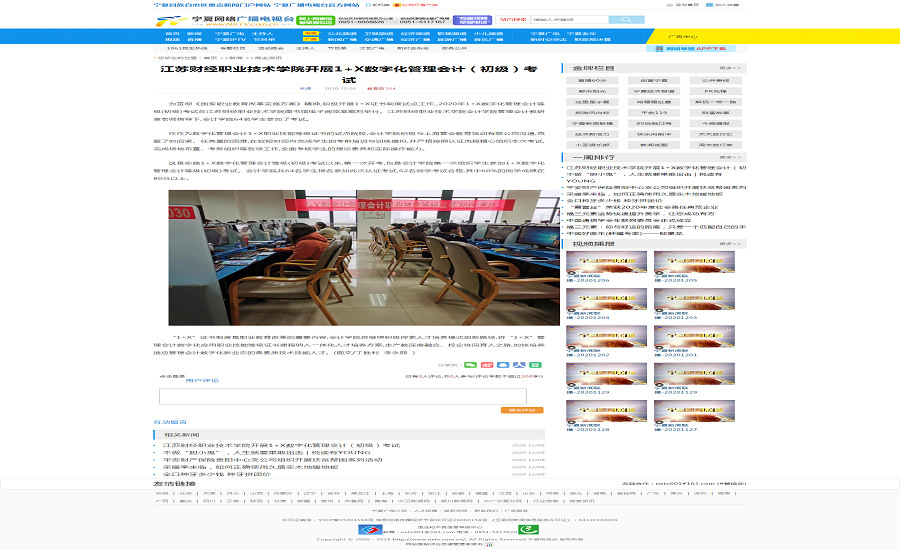
Task: Click the 首页 tab in navigation bar
Action: point(172,34)
